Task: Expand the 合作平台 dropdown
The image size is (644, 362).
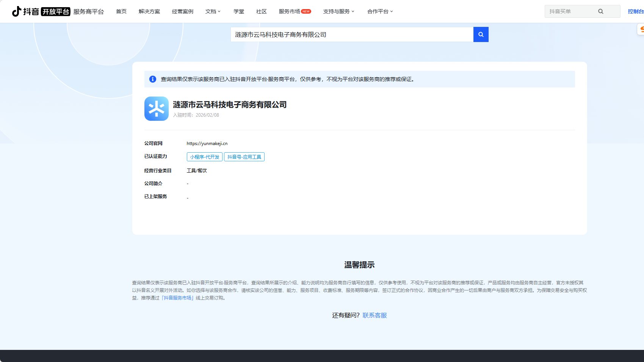Action: [380, 11]
